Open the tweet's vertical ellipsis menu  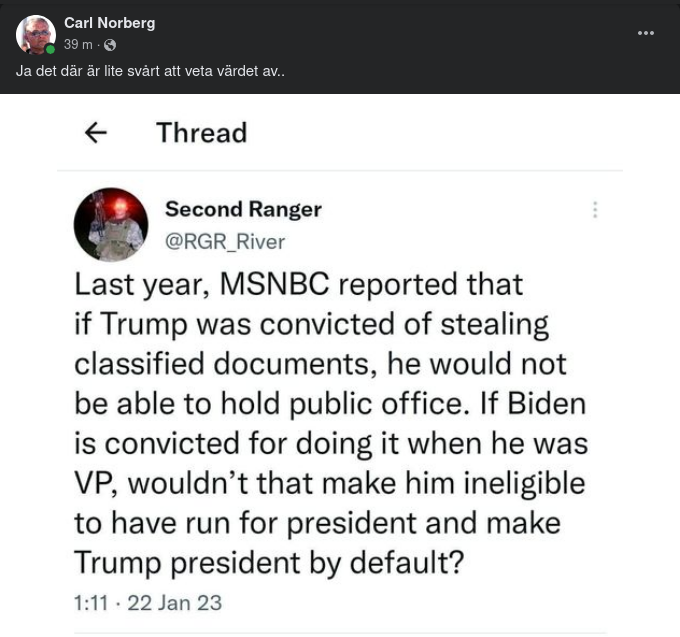point(595,210)
